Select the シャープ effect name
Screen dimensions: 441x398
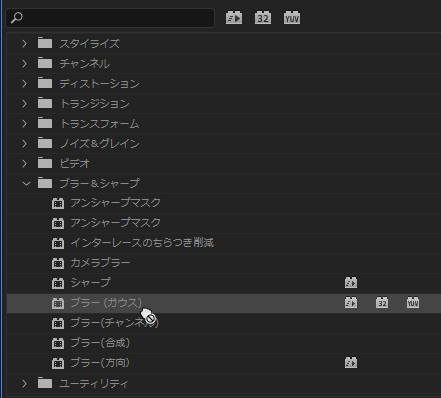point(90,283)
